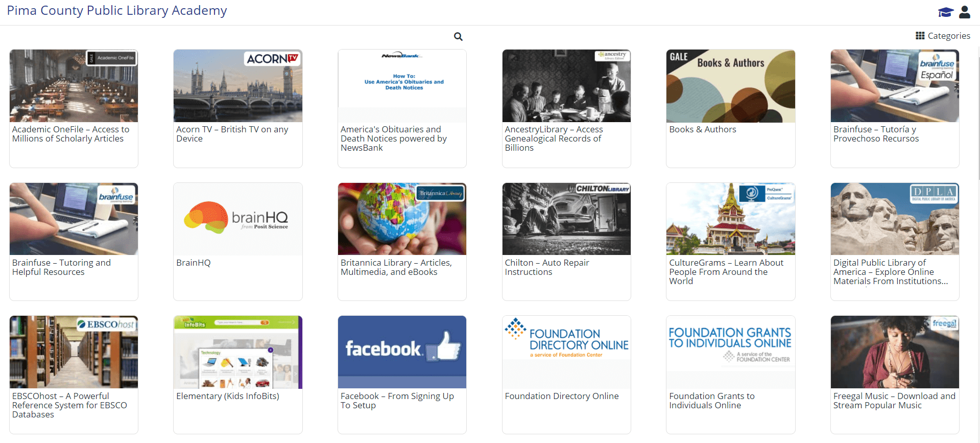This screenshot has width=980, height=443.
Task: Click 'Freegal Music – Download and Stream' title
Action: [x=894, y=401]
